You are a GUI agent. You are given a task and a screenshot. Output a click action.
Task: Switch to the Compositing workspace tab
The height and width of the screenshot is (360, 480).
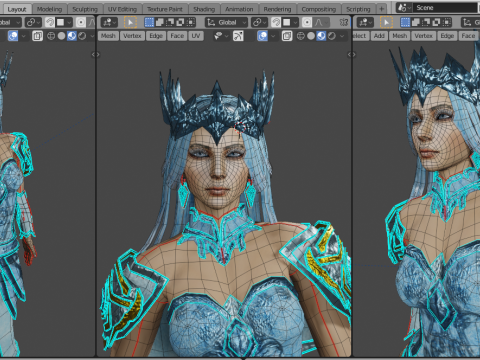(319, 9)
